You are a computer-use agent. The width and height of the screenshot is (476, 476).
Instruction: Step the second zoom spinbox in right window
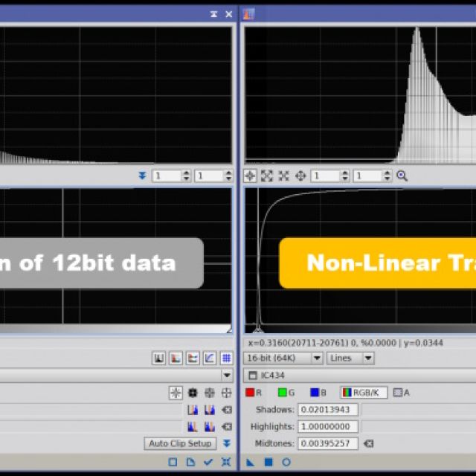[x=387, y=176]
